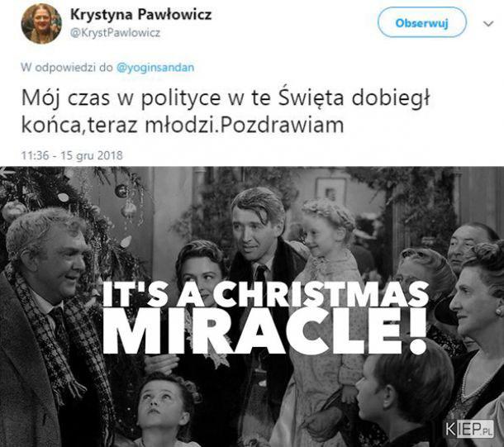Click the girl looking upward at bottom
Screen dimensions: 504x447
(164, 410)
